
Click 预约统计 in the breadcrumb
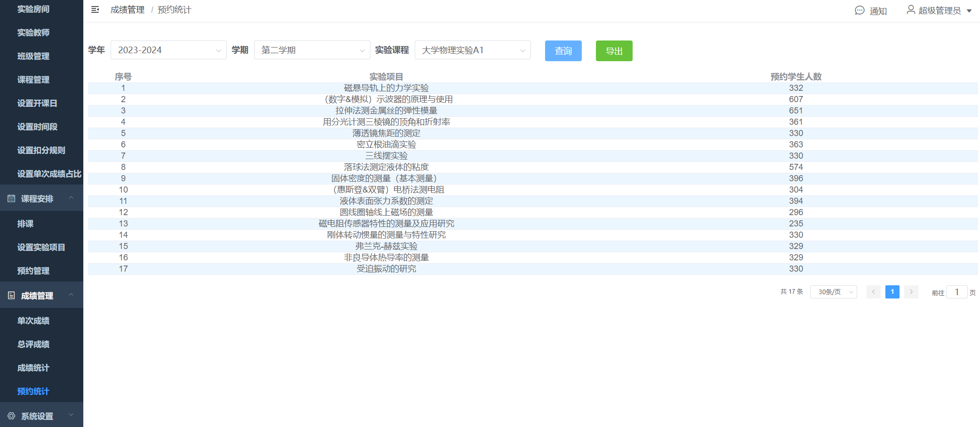click(x=175, y=10)
